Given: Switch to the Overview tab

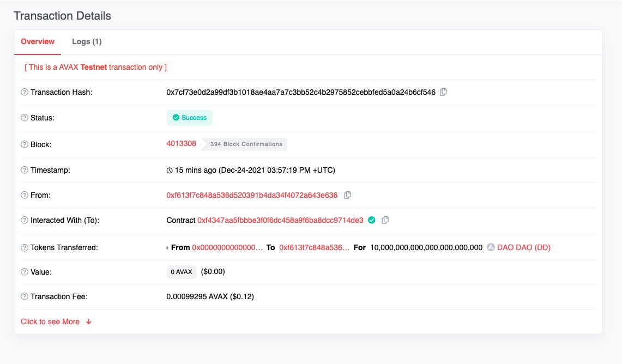Looking at the screenshot, I should click(x=38, y=41).
